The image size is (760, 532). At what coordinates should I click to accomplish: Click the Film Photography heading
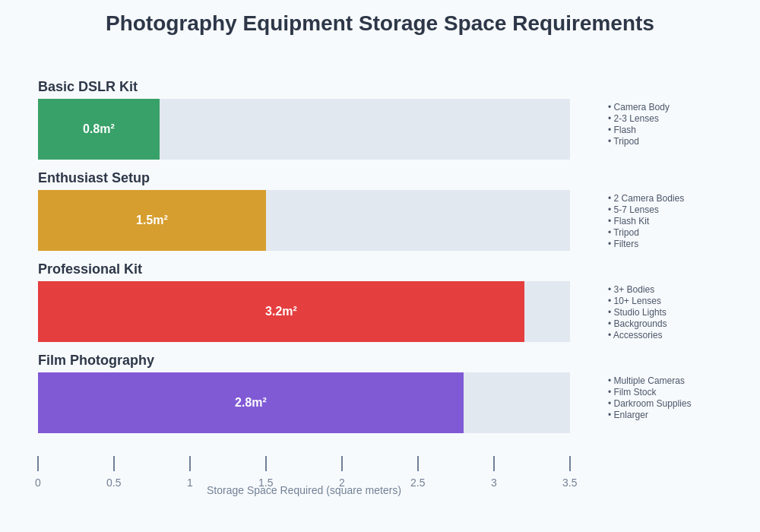[x=96, y=360]
